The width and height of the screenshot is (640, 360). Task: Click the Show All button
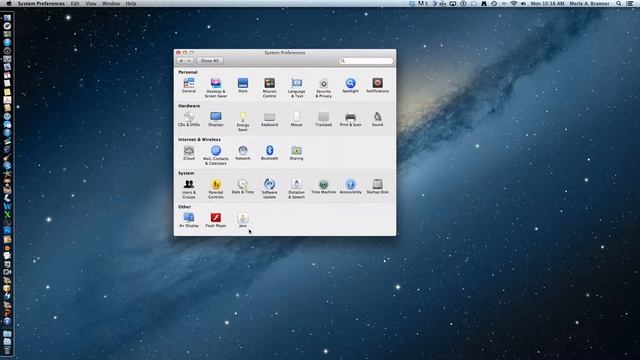pos(210,60)
